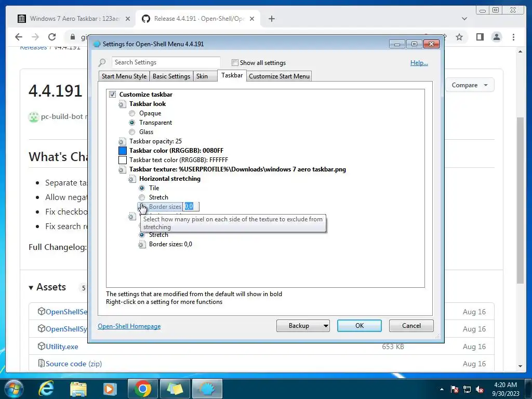Image resolution: width=532 pixels, height=399 pixels.
Task: Switch to Customize Start Menu tab
Action: (x=279, y=76)
